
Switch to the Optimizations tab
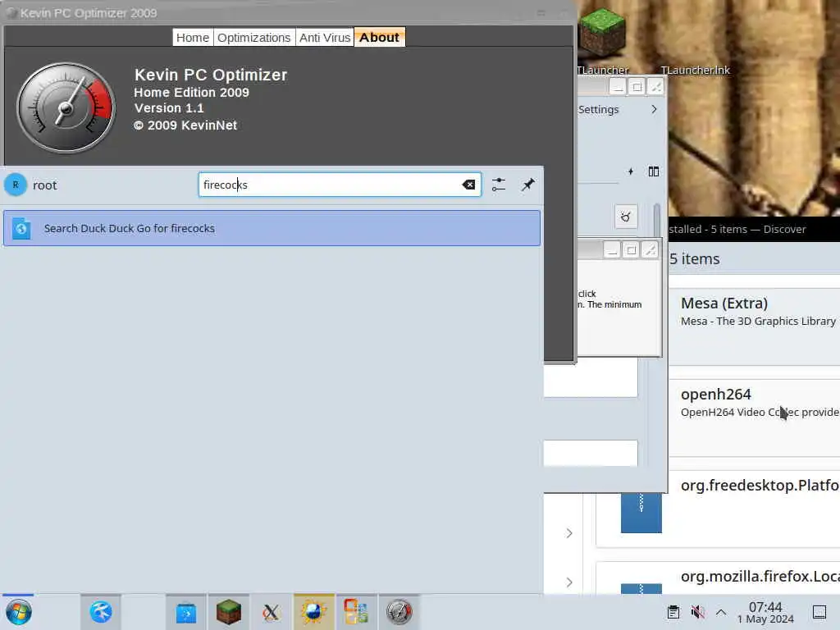[254, 38]
